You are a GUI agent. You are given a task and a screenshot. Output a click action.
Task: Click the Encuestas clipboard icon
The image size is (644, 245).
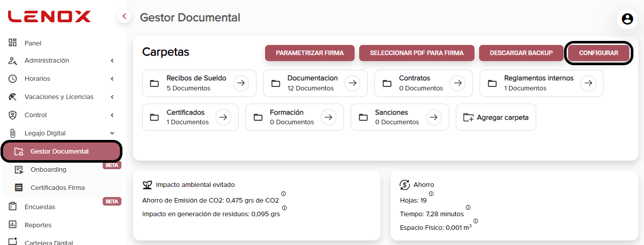[x=13, y=207]
